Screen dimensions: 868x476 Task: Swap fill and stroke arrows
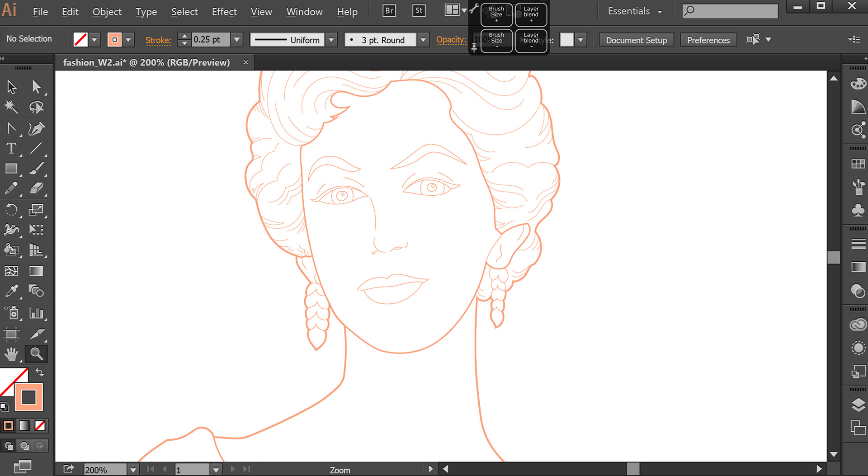[40, 372]
